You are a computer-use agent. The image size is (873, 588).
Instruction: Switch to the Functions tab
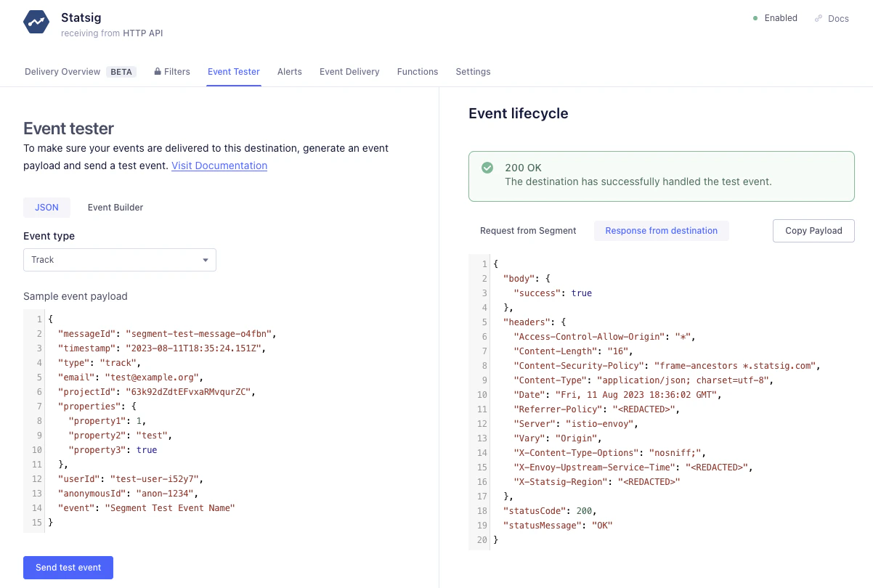tap(418, 72)
